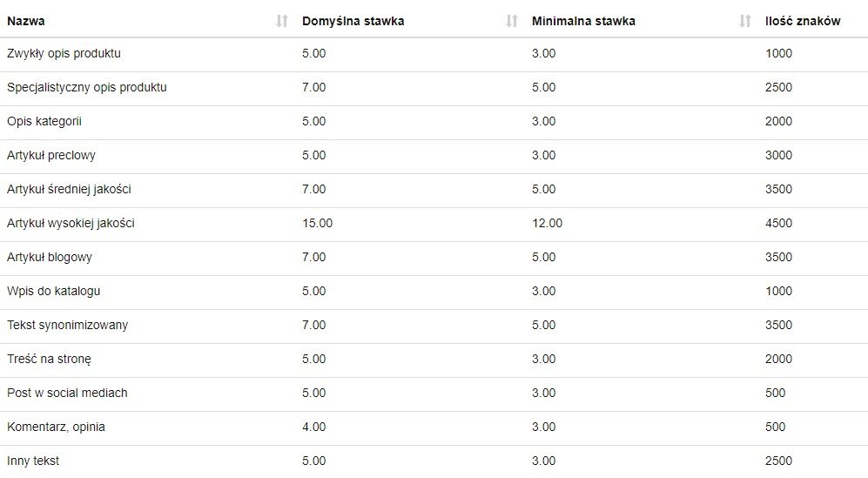
Task: Select the Artykuł blogowy row
Action: (x=50, y=257)
